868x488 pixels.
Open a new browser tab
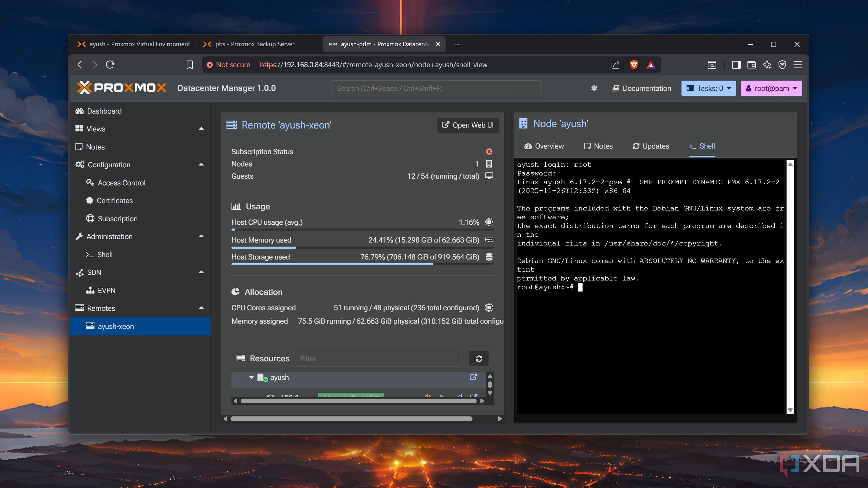457,44
